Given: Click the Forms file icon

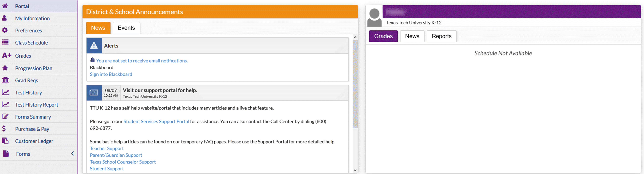Looking at the screenshot, I should (6, 153).
